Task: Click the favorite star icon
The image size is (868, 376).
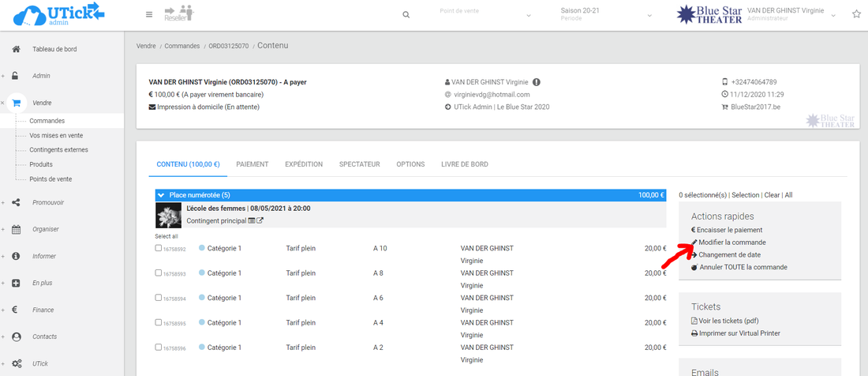Action: pos(856,14)
